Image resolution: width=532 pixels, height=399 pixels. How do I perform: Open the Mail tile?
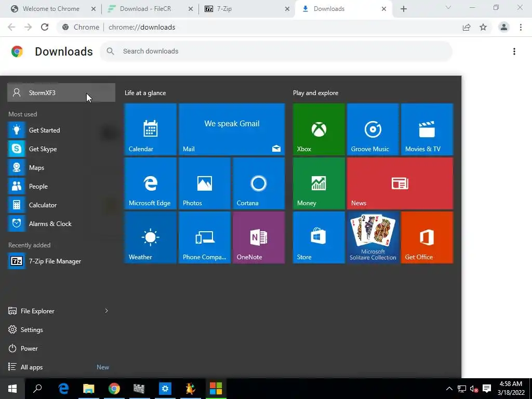pos(232,129)
